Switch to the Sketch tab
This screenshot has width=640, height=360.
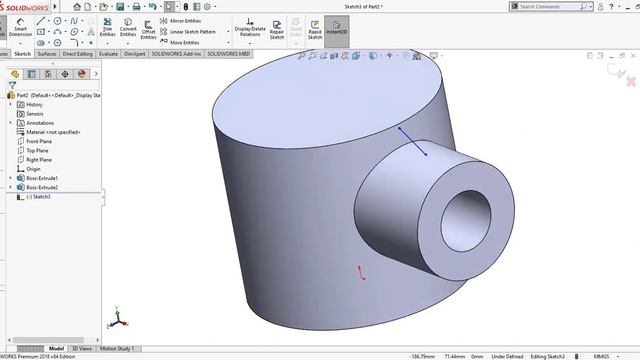coord(22,54)
